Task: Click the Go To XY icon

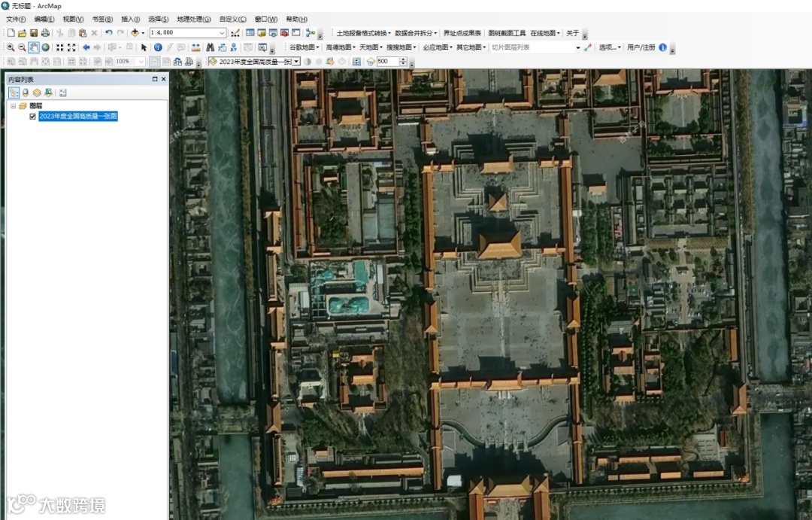Action: [x=234, y=47]
